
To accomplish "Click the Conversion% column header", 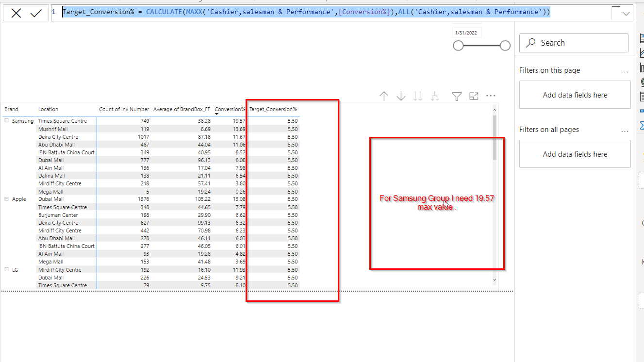I will 230,109.
